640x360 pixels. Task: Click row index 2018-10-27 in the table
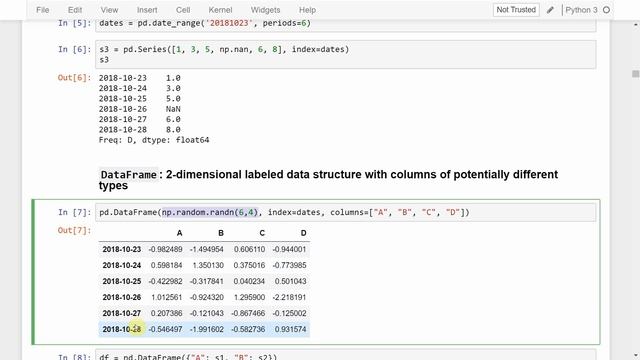click(122, 313)
